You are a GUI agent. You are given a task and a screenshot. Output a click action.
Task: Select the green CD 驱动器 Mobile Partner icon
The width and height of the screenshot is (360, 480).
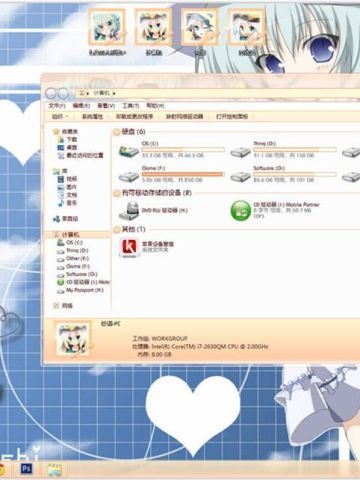[x=241, y=210]
